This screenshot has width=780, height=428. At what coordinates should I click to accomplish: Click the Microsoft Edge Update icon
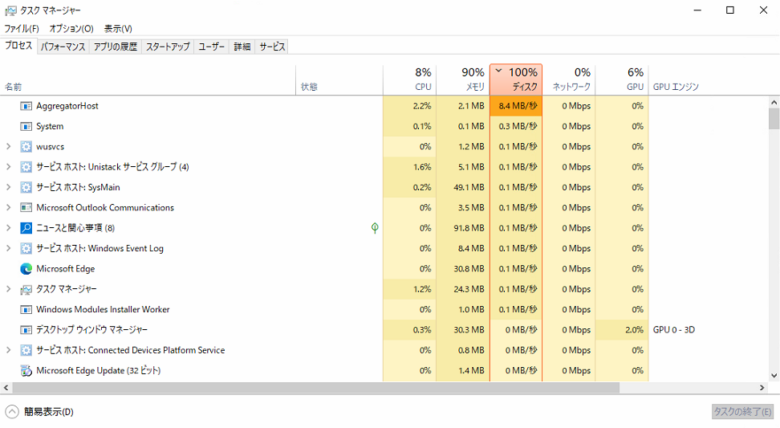[x=26, y=371]
